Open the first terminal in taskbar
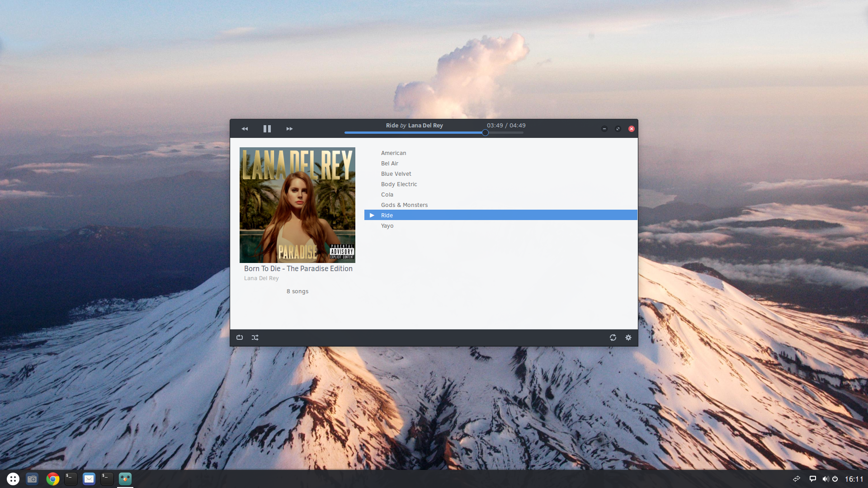Screen dimensions: 868x488 click(x=71, y=479)
